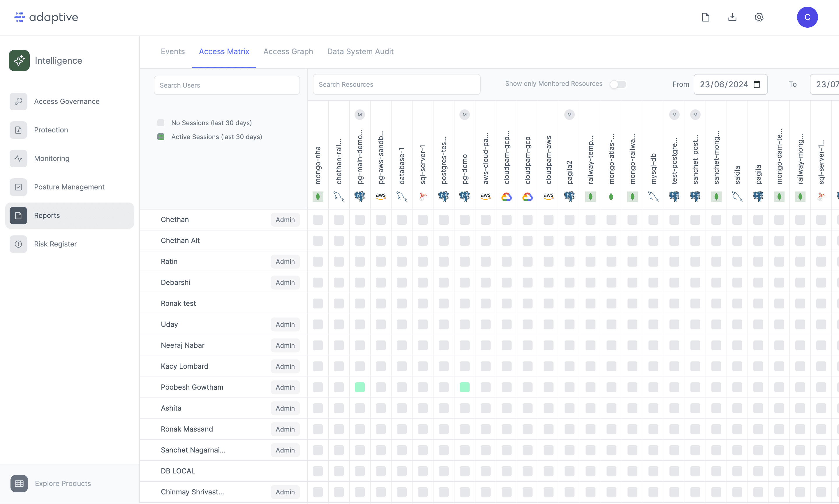
Task: Open the Events tab
Action: click(173, 51)
